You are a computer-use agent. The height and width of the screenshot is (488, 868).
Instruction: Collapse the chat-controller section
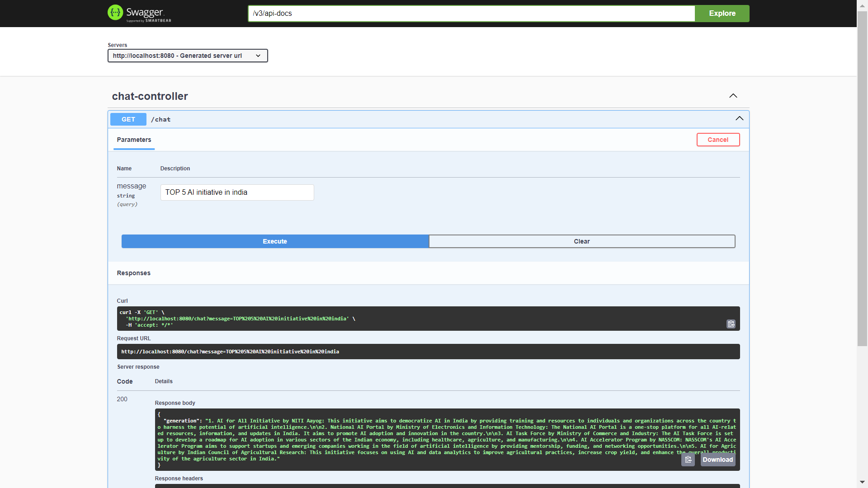click(733, 96)
